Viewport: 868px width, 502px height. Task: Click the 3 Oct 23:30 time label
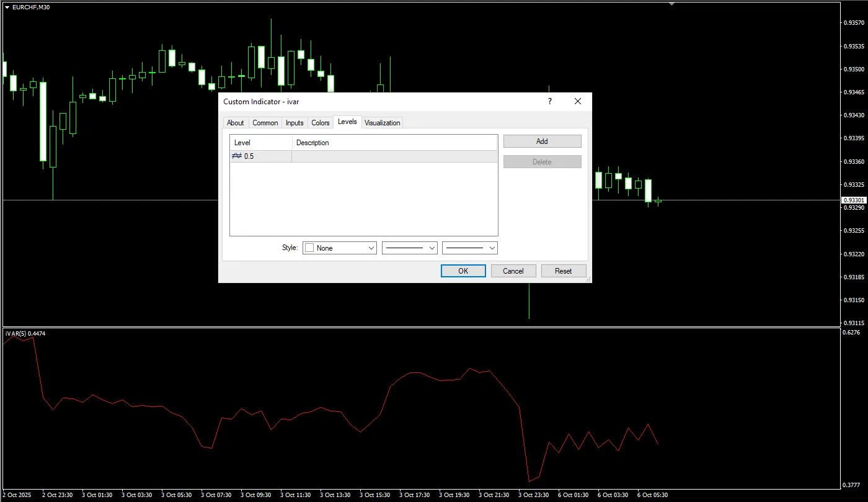click(535, 495)
